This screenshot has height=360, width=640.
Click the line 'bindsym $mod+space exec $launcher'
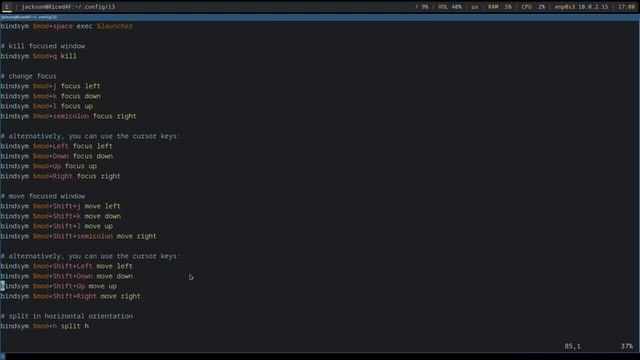click(67, 26)
